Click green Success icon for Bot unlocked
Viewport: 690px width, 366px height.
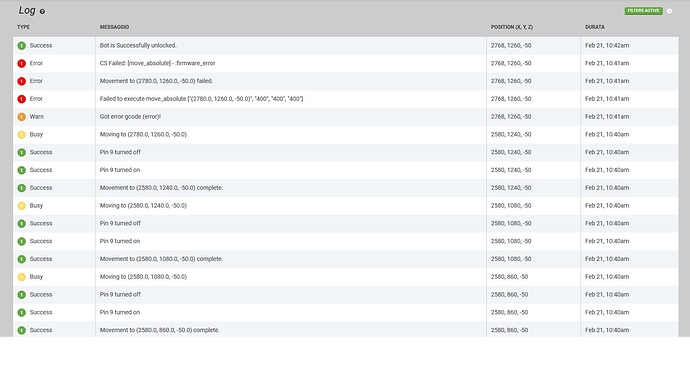22,46
